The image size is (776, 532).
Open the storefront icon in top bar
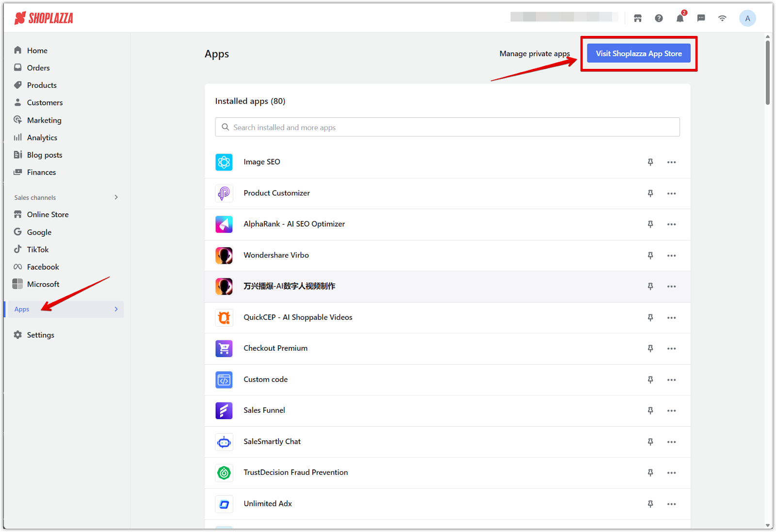[x=637, y=18]
